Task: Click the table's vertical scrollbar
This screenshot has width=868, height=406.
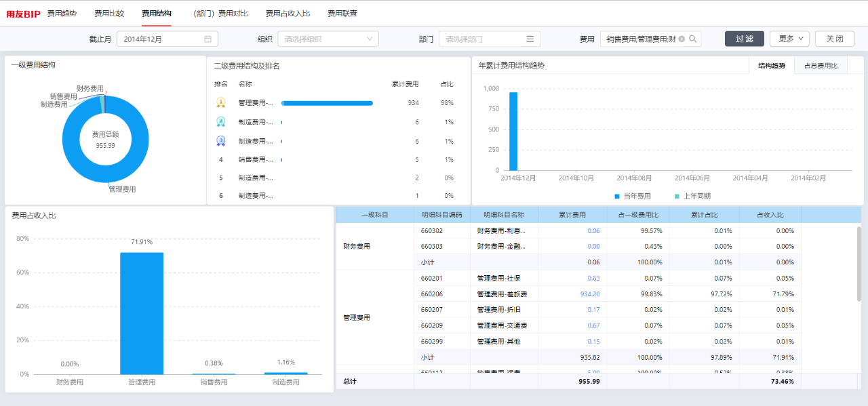Action: pyautogui.click(x=859, y=264)
